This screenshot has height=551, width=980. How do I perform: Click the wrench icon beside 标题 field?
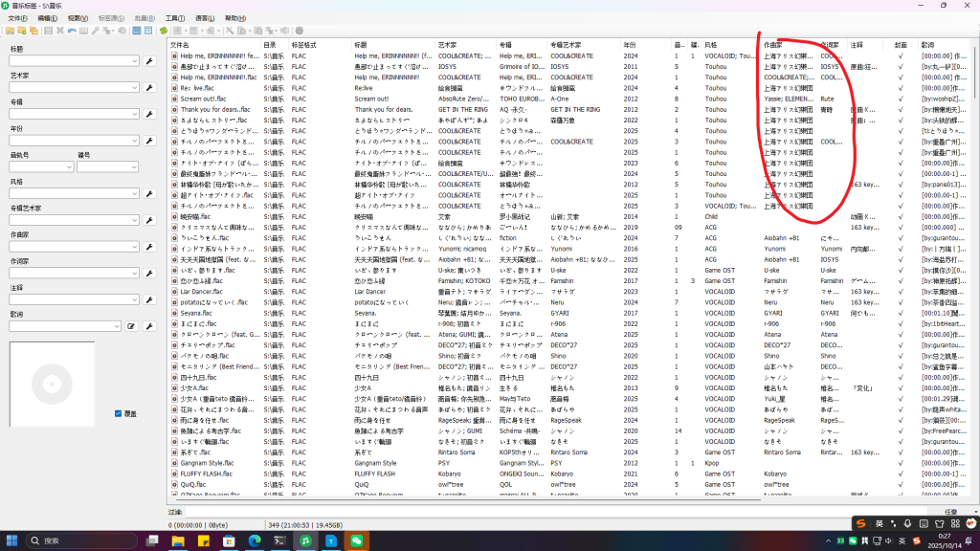149,61
